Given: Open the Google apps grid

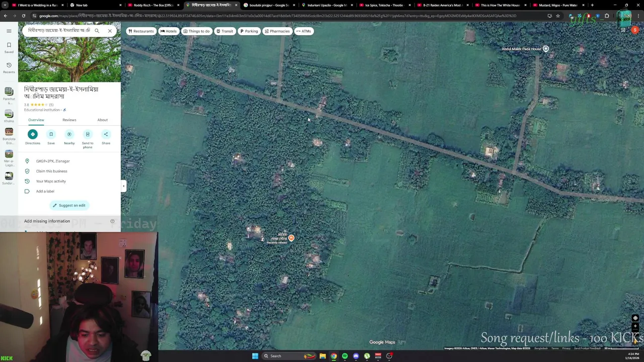Looking at the screenshot, I should coord(623,30).
